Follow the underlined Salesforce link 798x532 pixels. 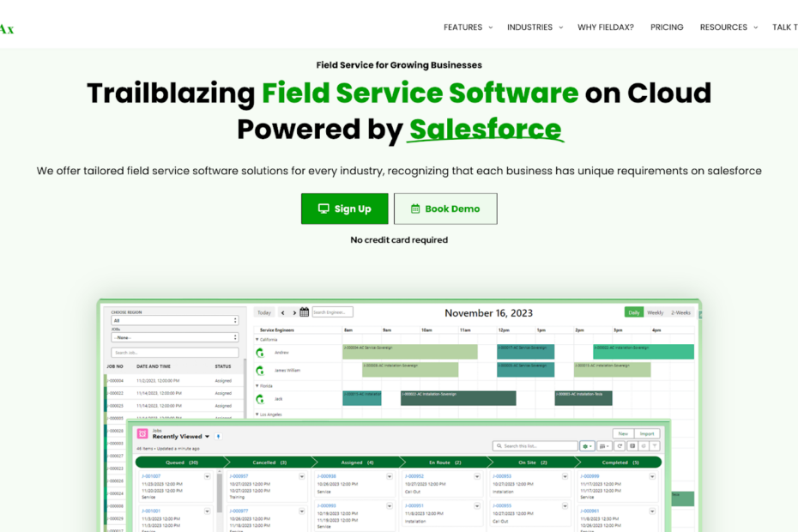(x=486, y=130)
